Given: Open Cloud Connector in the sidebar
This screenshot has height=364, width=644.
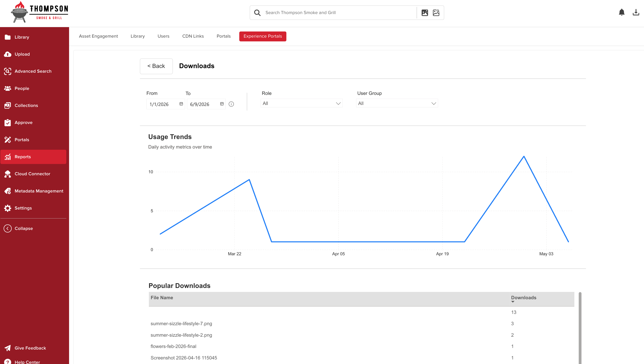Looking at the screenshot, I should pyautogui.click(x=33, y=174).
